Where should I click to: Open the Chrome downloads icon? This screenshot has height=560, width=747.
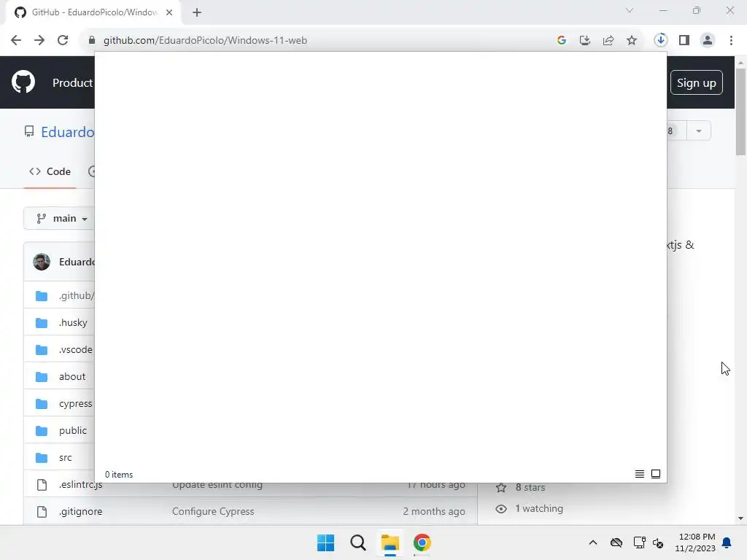660,41
